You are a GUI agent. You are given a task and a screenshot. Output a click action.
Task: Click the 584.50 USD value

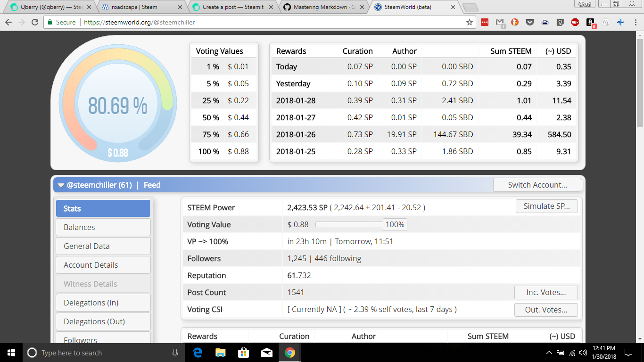point(560,134)
